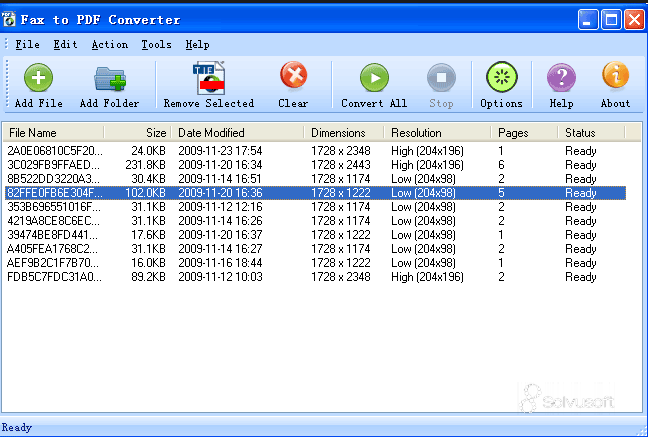Click the purple Help icon
This screenshot has height=437, width=648.
(561, 77)
